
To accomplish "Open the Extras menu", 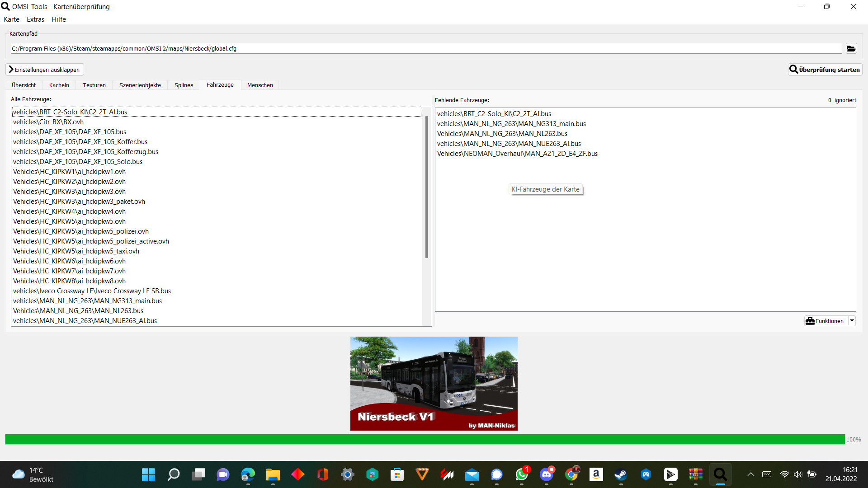I will point(35,19).
